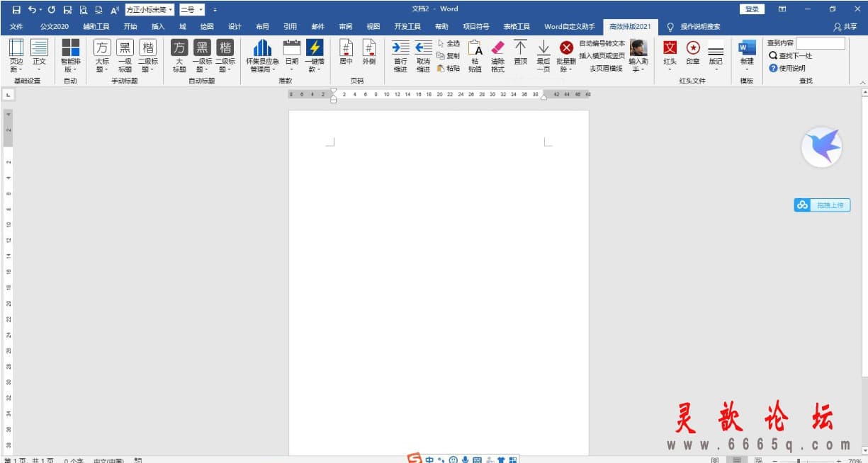
Task: Undo the last action
Action: [33, 9]
